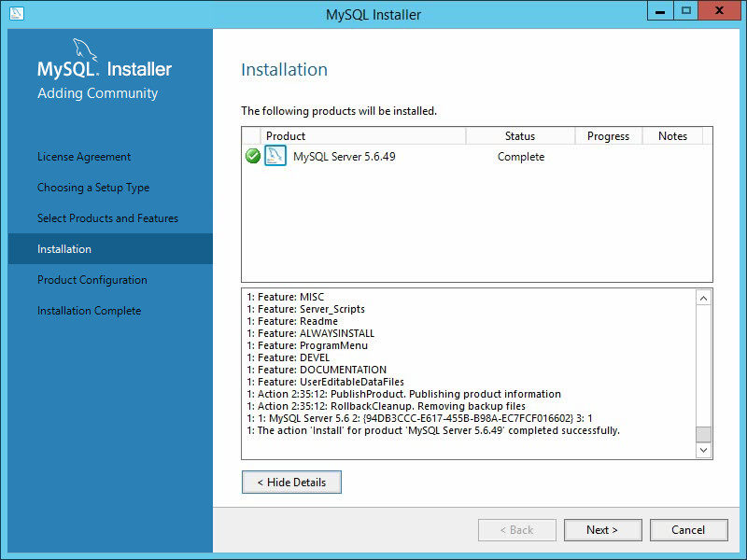The height and width of the screenshot is (560, 747).
Task: Maximize the MySQL Installer window
Action: [x=686, y=11]
